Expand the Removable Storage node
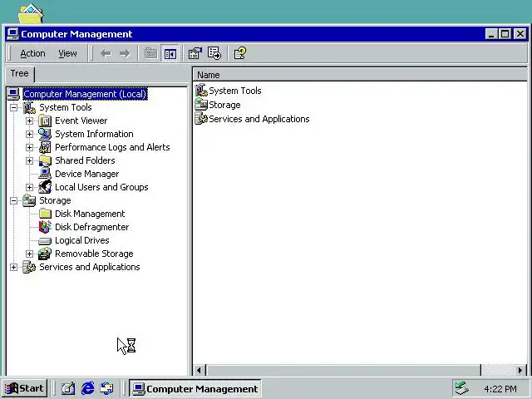This screenshot has width=532, height=399. click(30, 254)
